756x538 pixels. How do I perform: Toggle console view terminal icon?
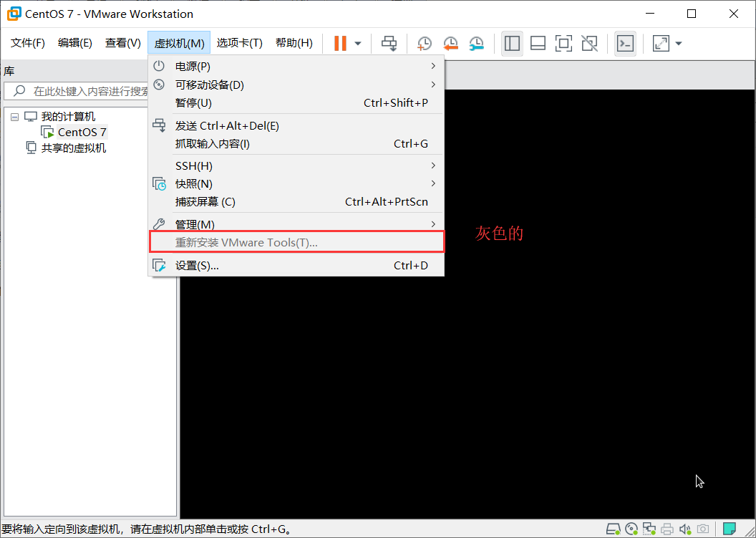click(x=625, y=44)
